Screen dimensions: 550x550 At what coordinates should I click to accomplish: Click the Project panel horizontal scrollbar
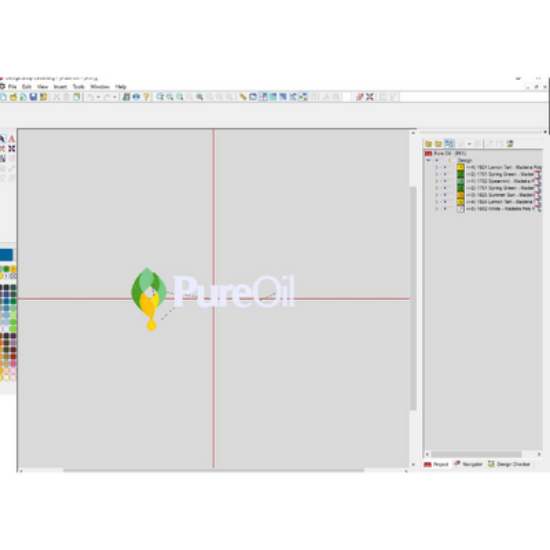476,454
